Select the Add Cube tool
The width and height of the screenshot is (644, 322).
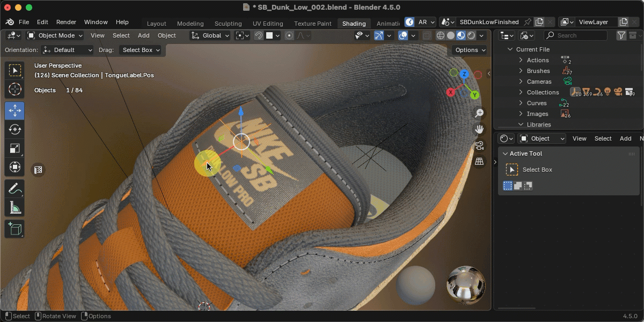pyautogui.click(x=14, y=229)
